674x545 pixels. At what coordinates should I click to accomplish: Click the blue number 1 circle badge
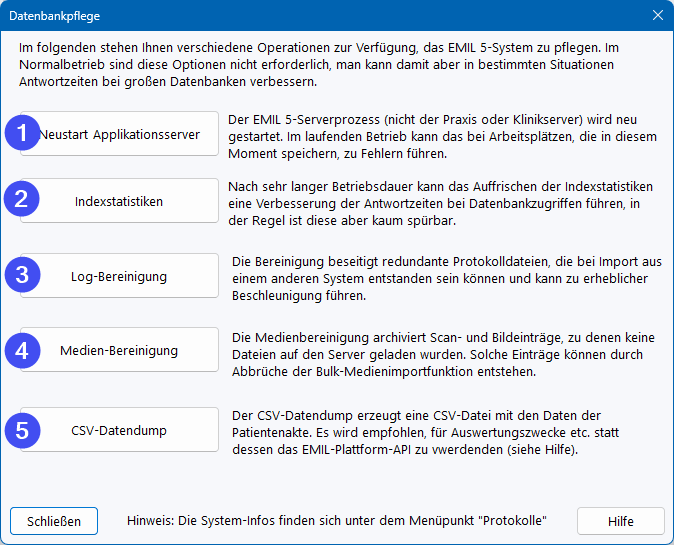point(23,133)
